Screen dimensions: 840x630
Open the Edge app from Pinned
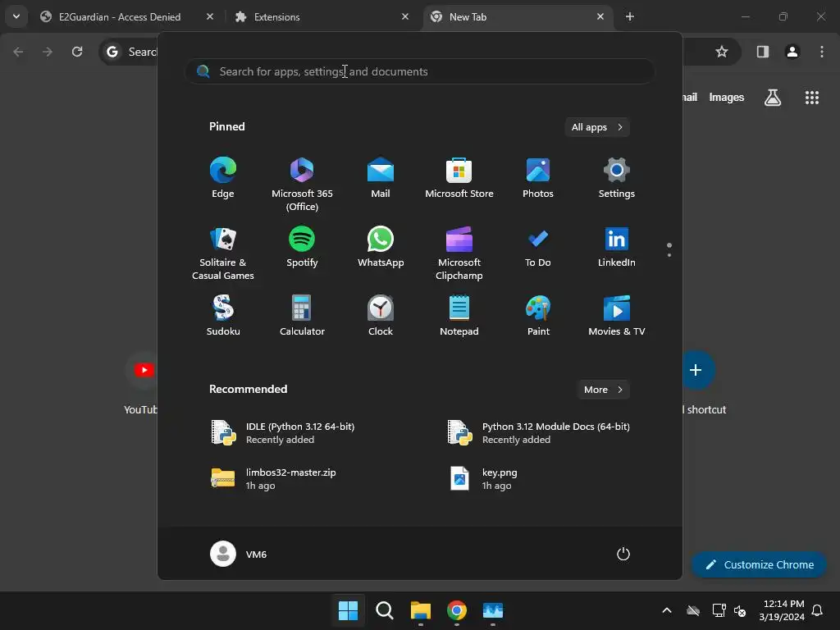[x=223, y=178]
